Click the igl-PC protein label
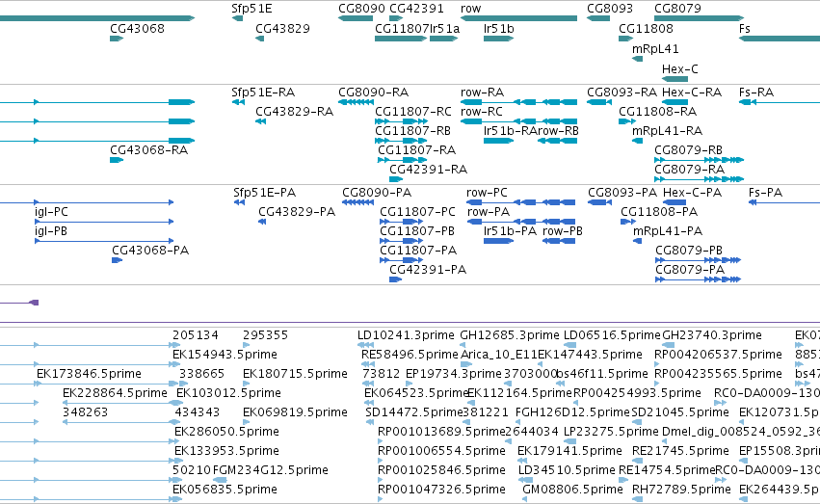 [51, 212]
